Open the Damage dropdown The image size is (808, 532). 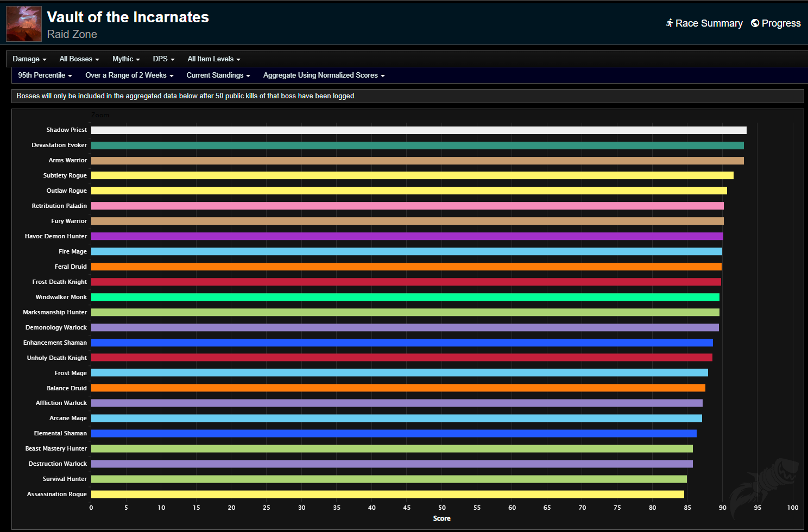(29, 59)
